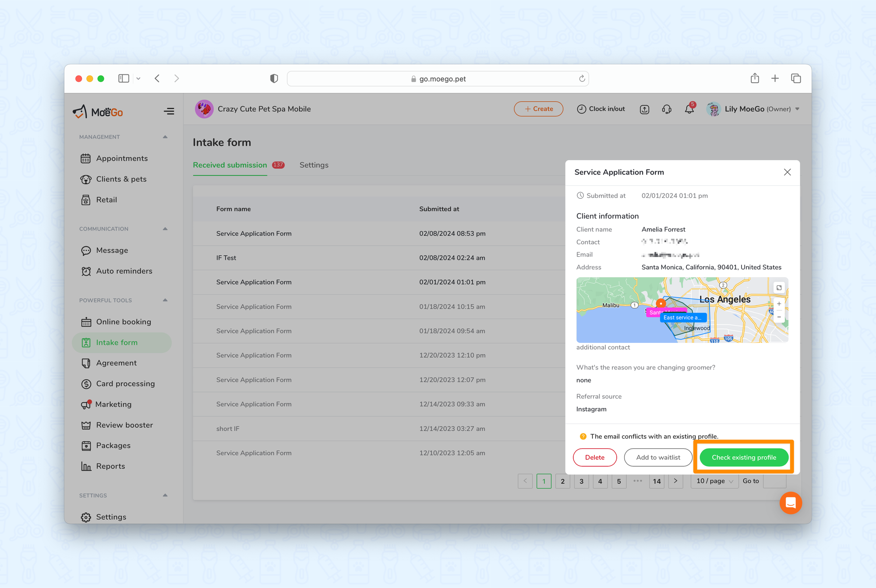The height and width of the screenshot is (588, 876).
Task: Close the Service Application Form panel
Action: coord(787,172)
